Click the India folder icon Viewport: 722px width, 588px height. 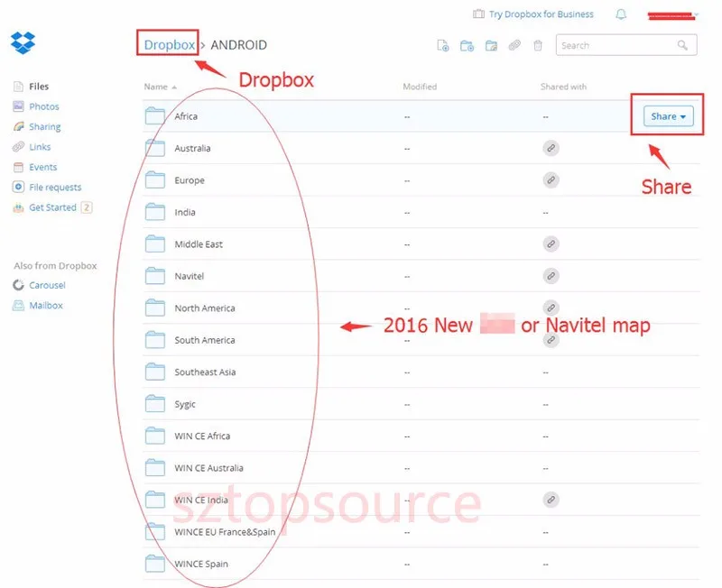[154, 212]
